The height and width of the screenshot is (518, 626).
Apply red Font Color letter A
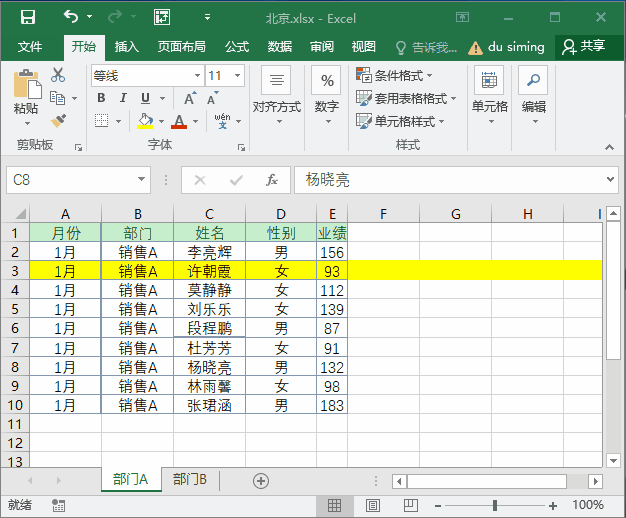pyautogui.click(x=179, y=121)
